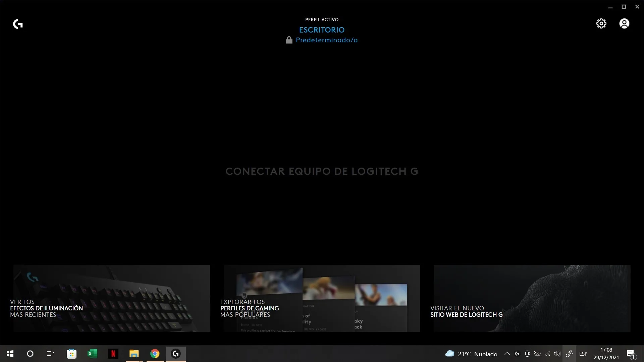Open Netflix from the taskbar
644x362 pixels.
(113, 354)
